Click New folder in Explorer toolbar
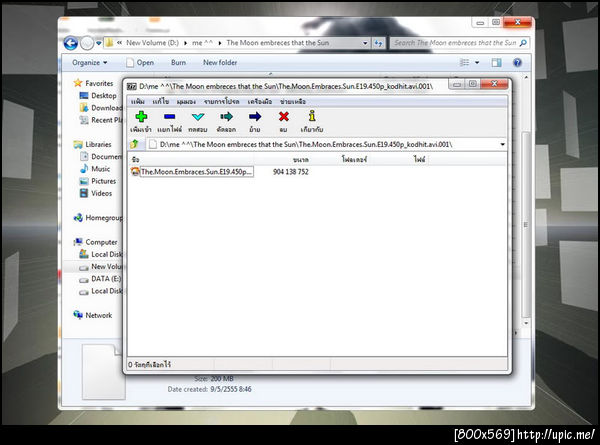 pos(220,62)
